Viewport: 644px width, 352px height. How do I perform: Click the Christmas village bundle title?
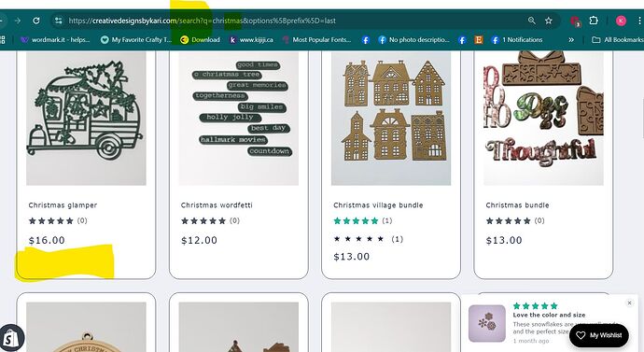pos(378,205)
